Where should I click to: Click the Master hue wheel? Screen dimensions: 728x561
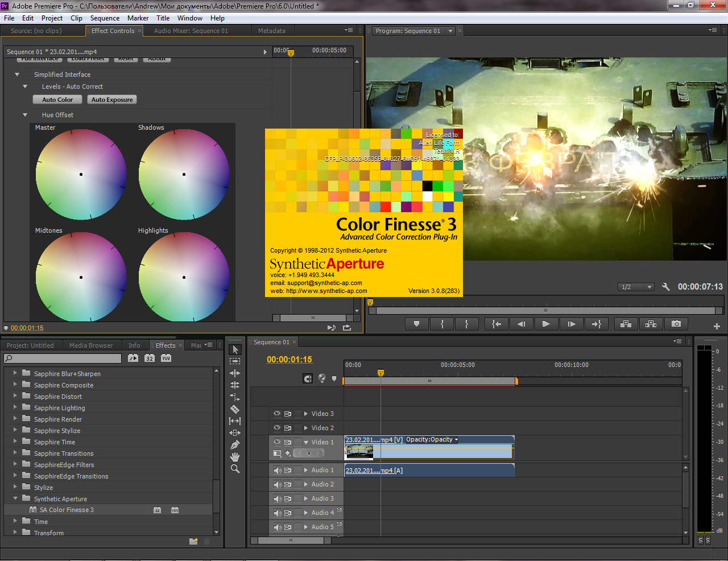(x=81, y=175)
